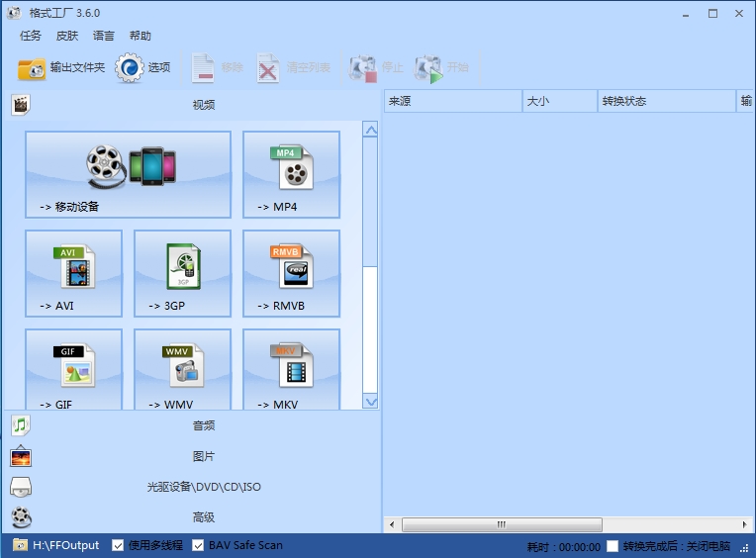Expand the 光驱设备\DVD\CD\ISO section
The image size is (756, 558).
point(203,487)
